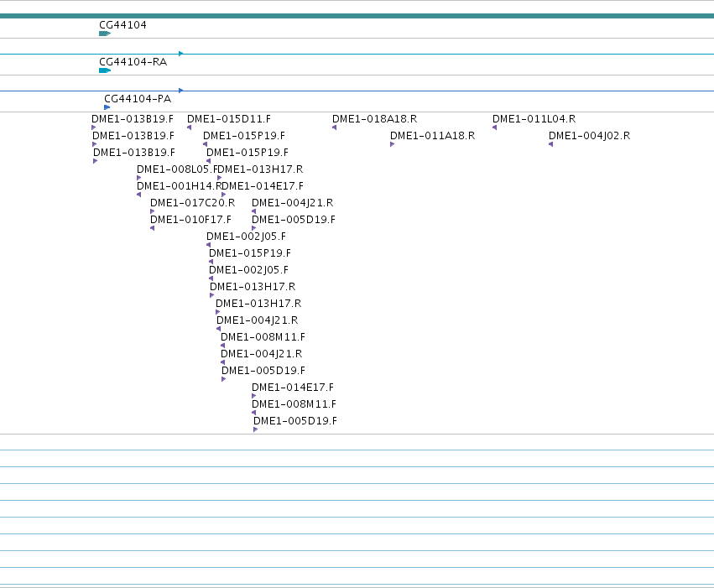Click the DME1-004J02.R feature label
The width and height of the screenshot is (714, 588).
[589, 136]
